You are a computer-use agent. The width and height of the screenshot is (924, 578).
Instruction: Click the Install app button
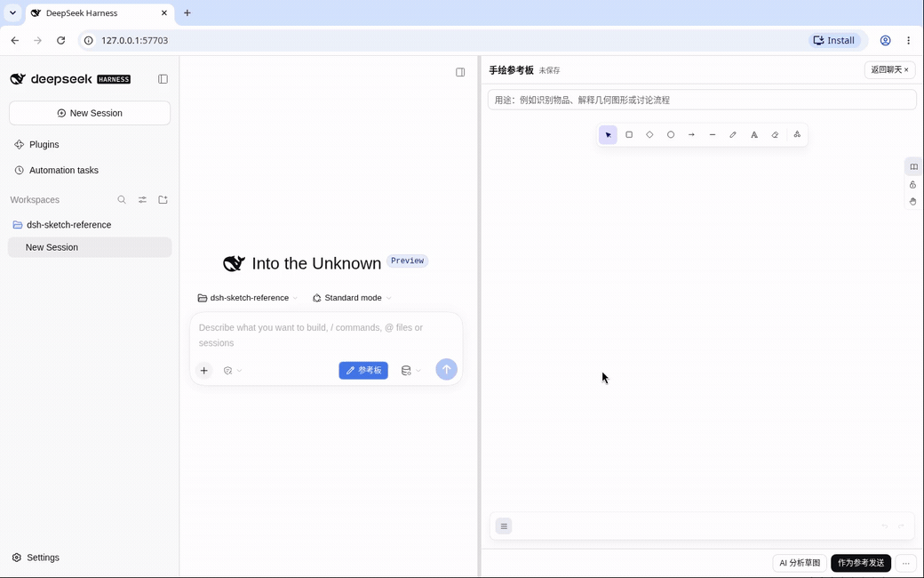coord(834,40)
